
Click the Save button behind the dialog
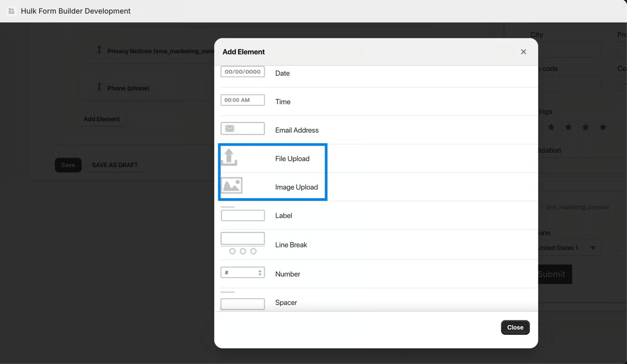[x=68, y=165]
